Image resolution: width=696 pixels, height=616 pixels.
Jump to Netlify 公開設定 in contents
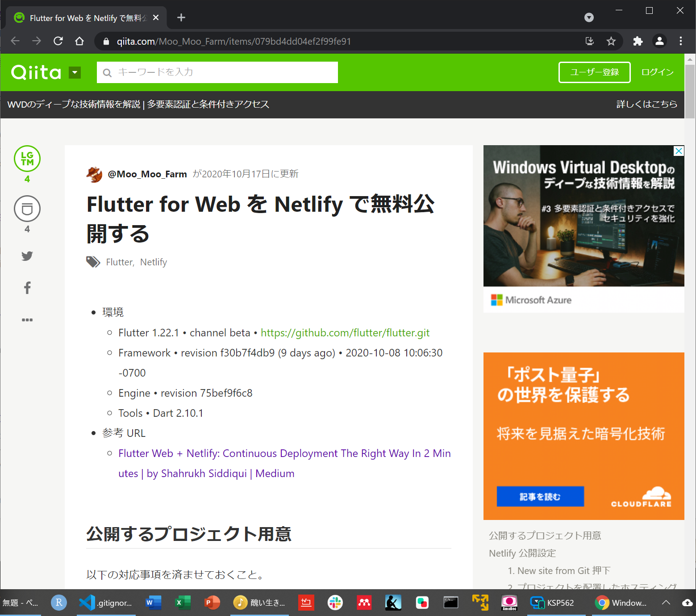[x=522, y=553]
